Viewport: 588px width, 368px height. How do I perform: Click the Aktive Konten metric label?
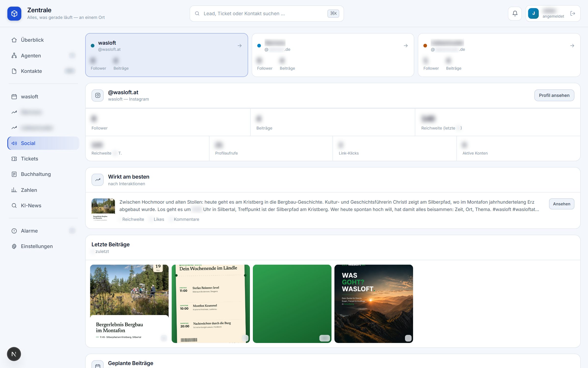coord(475,153)
